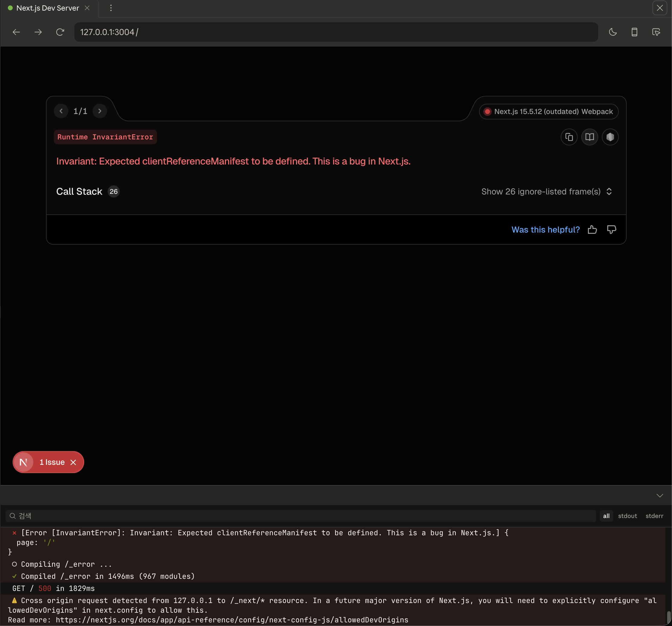Click the Call Stack count badge 26
This screenshot has width=672, height=626.
[114, 192]
